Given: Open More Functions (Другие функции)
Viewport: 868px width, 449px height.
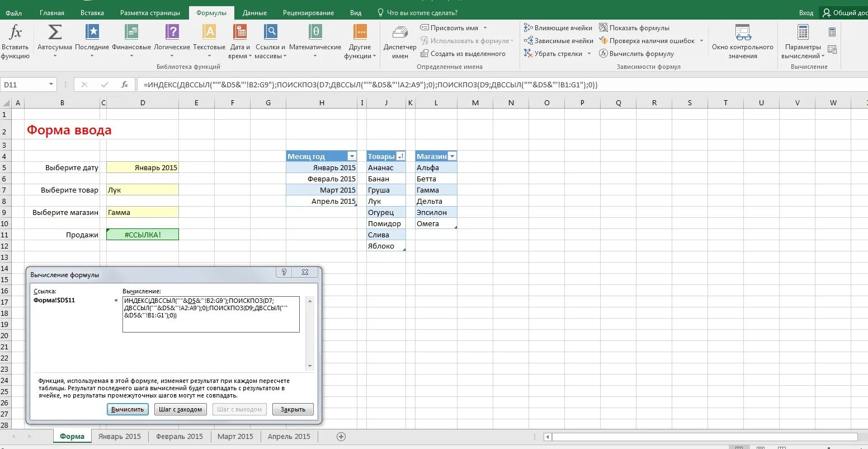Looking at the screenshot, I should [360, 41].
